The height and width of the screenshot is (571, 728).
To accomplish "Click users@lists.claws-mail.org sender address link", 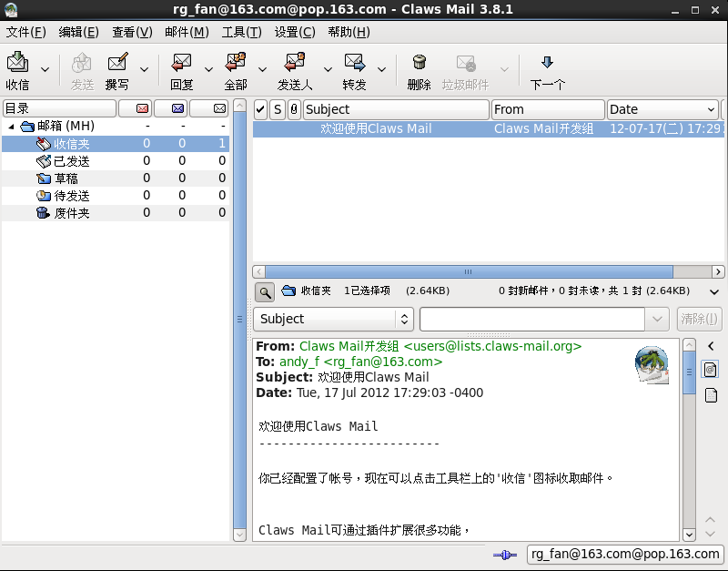I will click(492, 346).
